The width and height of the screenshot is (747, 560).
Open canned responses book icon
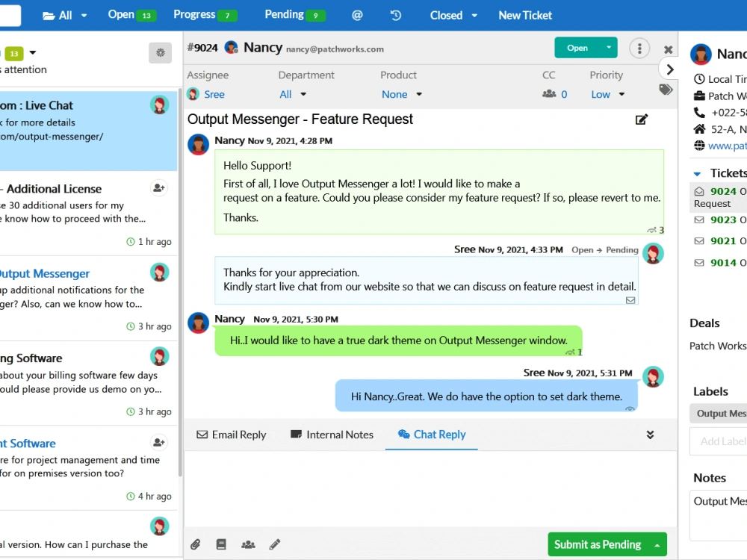tap(221, 544)
